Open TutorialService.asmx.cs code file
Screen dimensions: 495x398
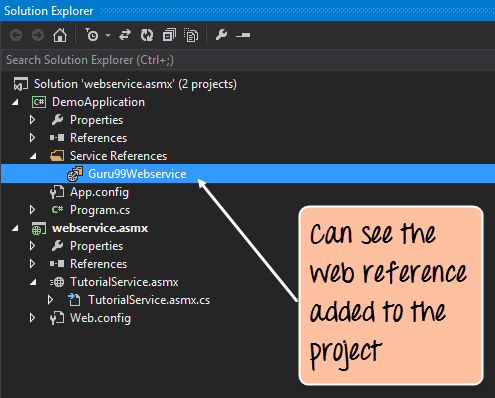coord(149,300)
